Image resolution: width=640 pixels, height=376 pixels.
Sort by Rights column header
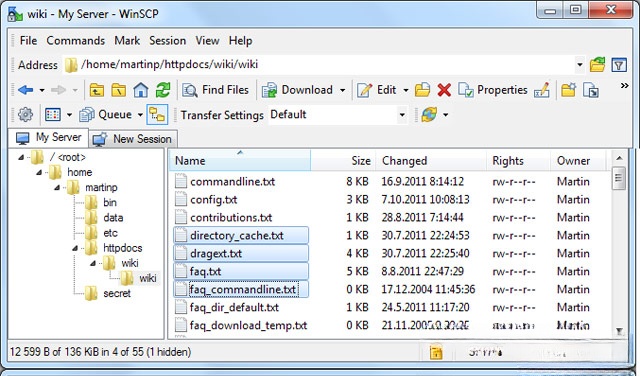519,160
